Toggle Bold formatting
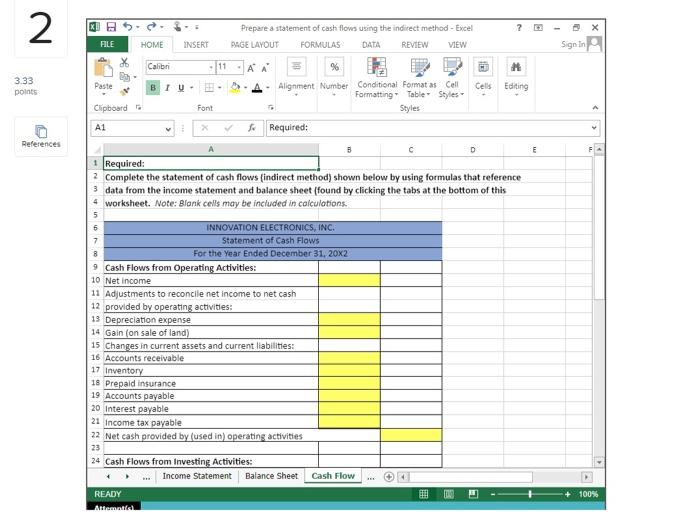700x520 pixels. (x=153, y=87)
